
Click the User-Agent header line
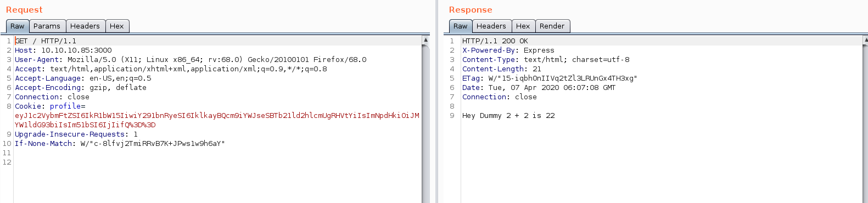point(191,60)
